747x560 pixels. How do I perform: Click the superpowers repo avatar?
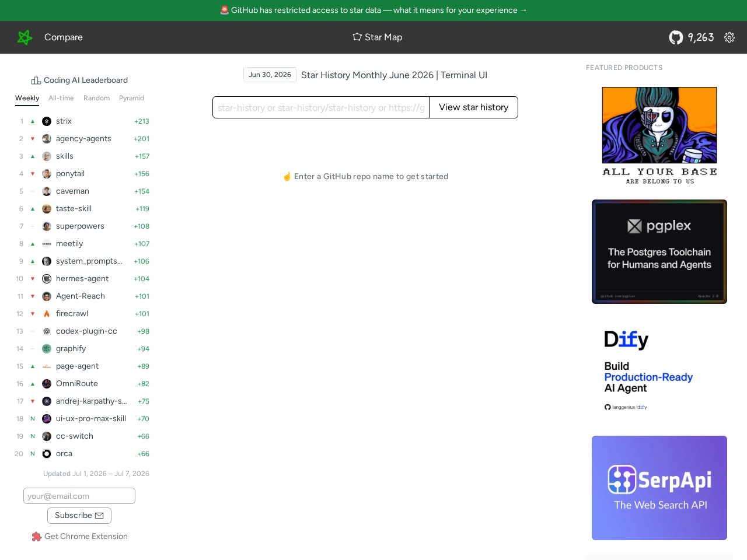[x=47, y=226]
